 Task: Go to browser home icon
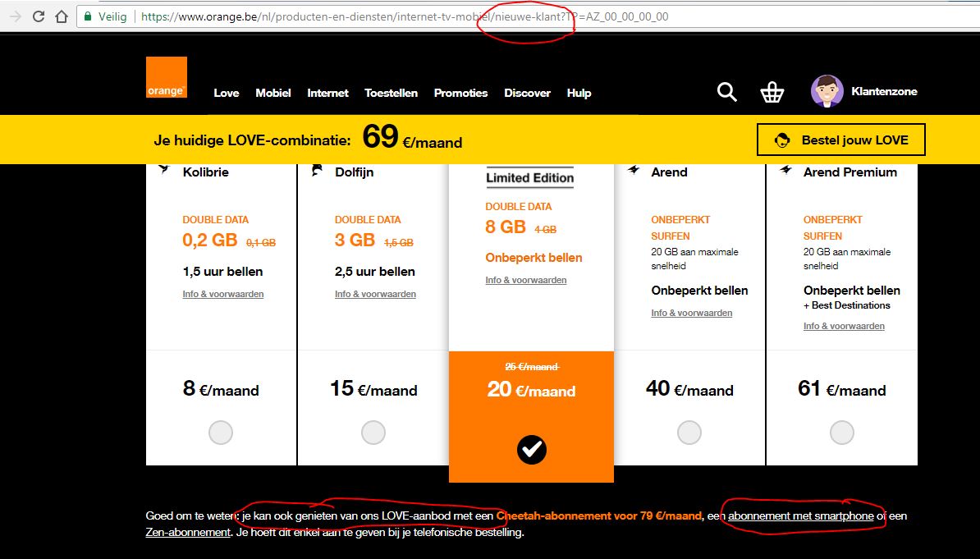tap(62, 17)
